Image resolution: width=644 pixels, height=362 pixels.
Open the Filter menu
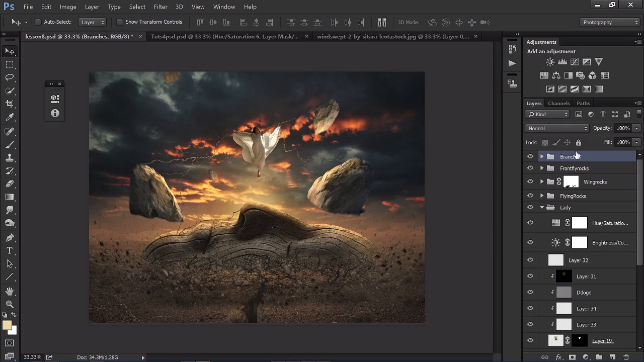tap(160, 7)
